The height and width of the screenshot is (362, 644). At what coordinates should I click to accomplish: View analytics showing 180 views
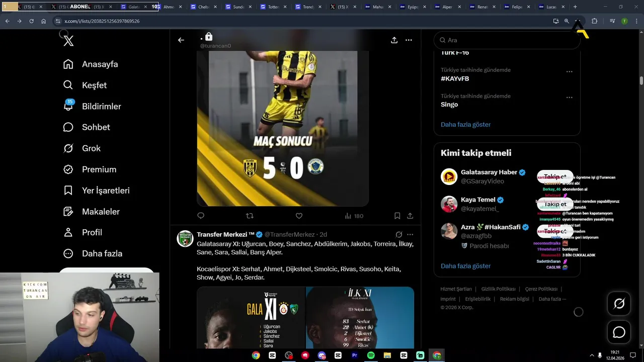click(x=354, y=216)
